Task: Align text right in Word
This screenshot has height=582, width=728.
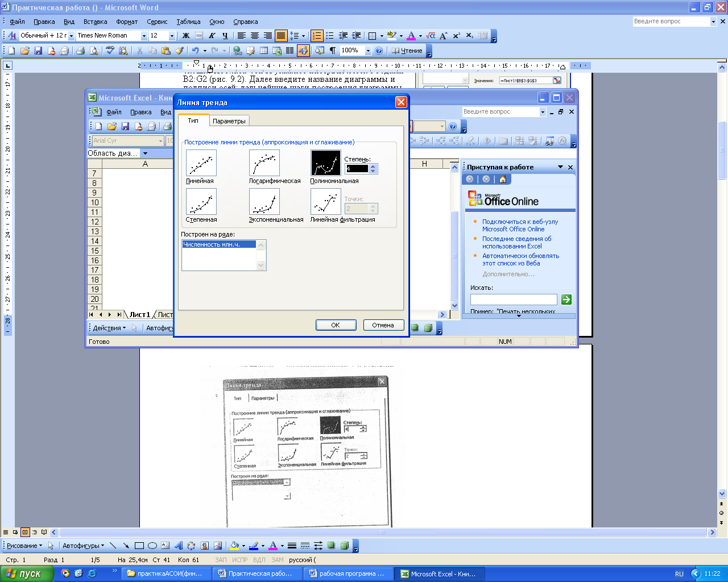Action: pyautogui.click(x=268, y=36)
